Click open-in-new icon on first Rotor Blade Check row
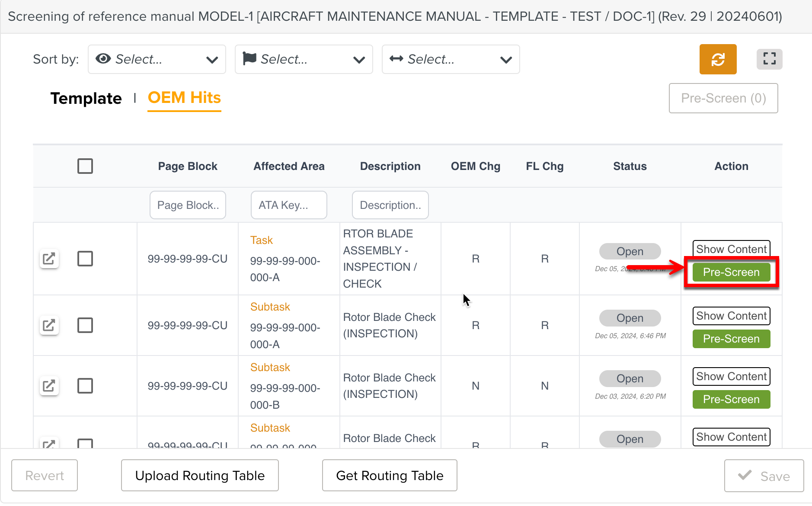Screen dimensions: 812x506 click(x=49, y=325)
